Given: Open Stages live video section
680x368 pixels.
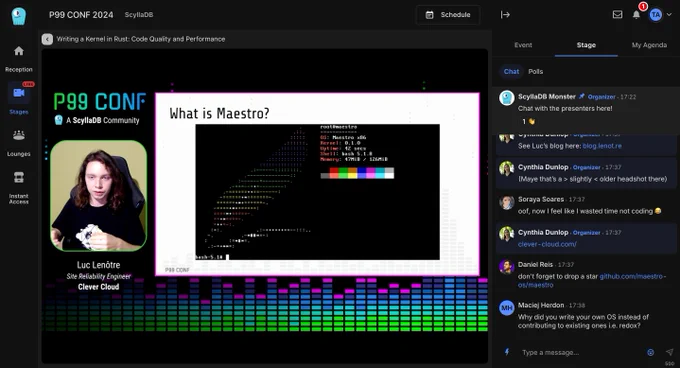Looking at the screenshot, I should 19,98.
